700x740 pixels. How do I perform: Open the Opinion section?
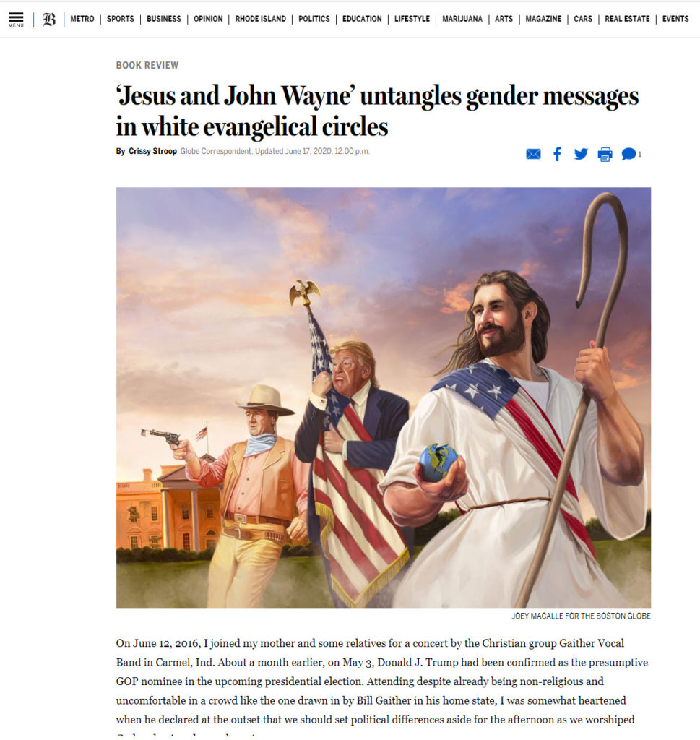tap(208, 19)
